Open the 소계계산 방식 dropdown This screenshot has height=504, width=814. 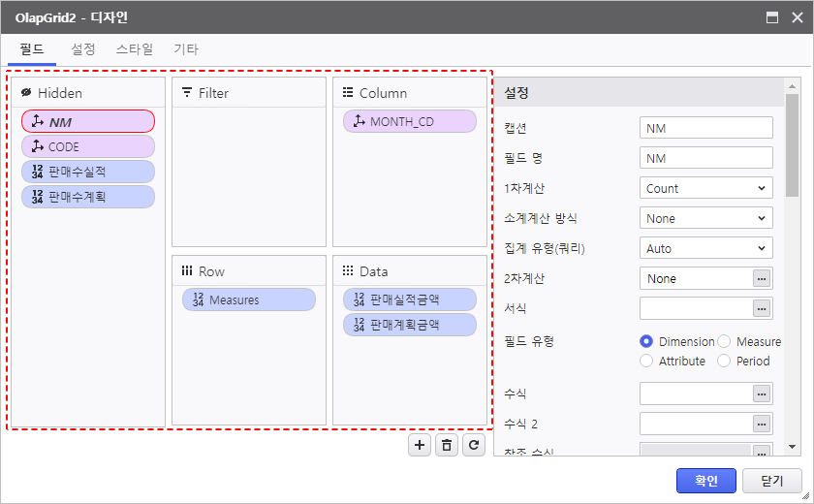(705, 219)
